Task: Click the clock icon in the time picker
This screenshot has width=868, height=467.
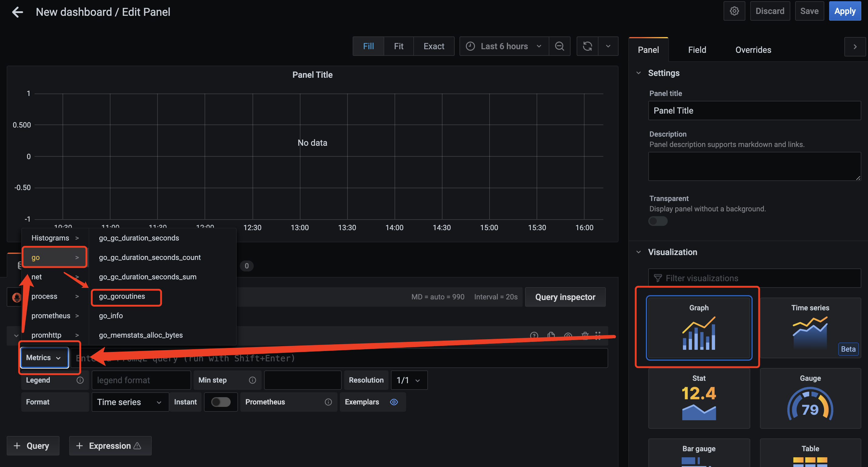Action: click(x=470, y=46)
